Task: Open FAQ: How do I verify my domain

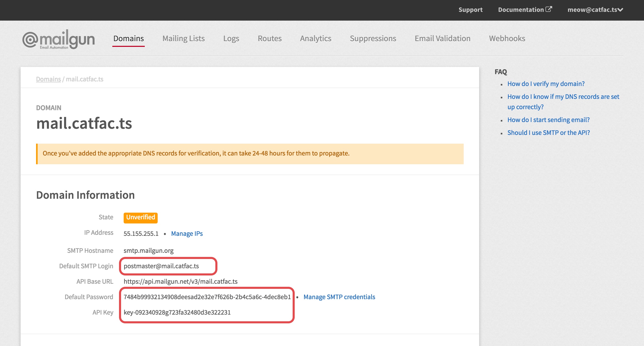Action: tap(546, 84)
